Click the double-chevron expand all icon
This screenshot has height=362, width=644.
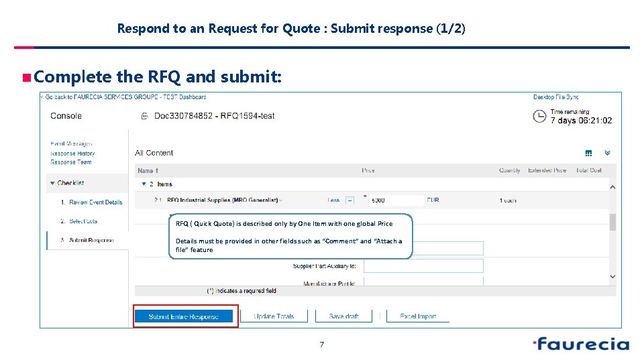[x=608, y=153]
